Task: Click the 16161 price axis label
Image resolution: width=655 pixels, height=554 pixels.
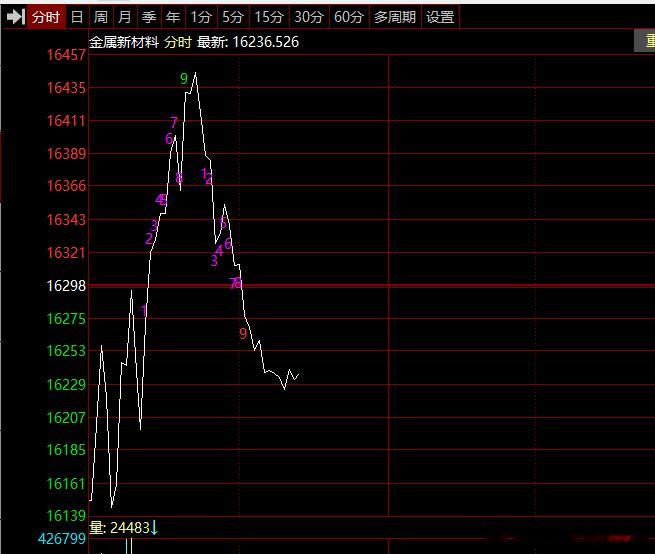Action: click(x=66, y=483)
